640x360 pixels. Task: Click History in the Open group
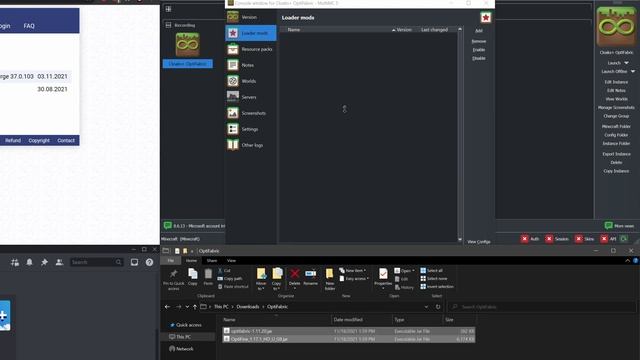point(404,287)
